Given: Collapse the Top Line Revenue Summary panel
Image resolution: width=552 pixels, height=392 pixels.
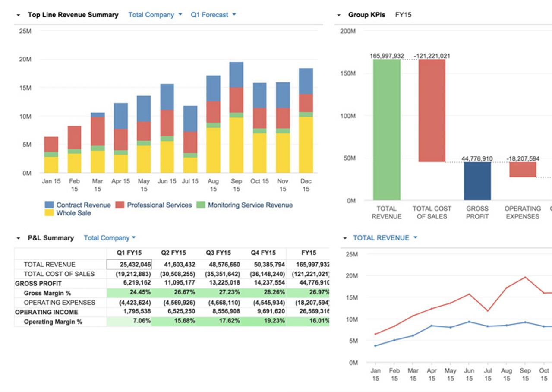Looking at the screenshot, I should [17, 14].
